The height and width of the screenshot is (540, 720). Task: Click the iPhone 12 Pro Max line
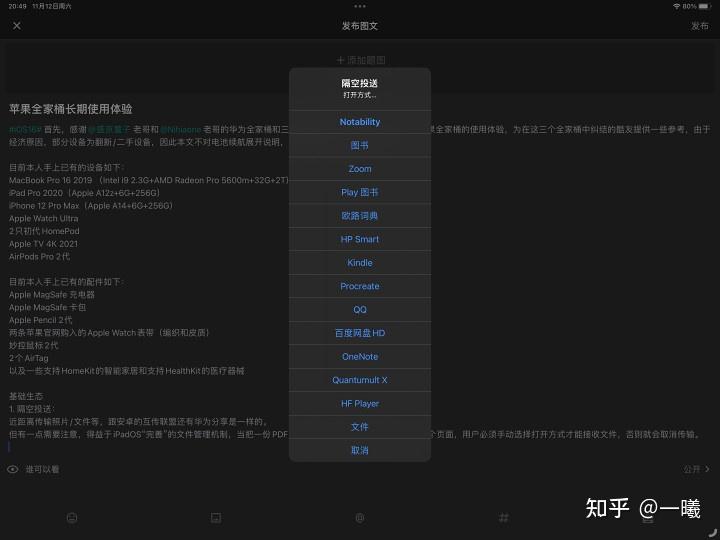pyautogui.click(x=91, y=206)
